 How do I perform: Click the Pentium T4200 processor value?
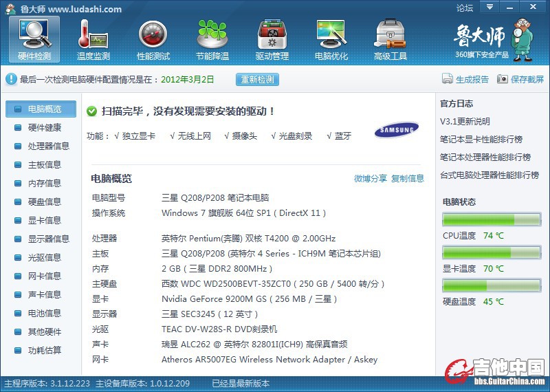(x=248, y=239)
